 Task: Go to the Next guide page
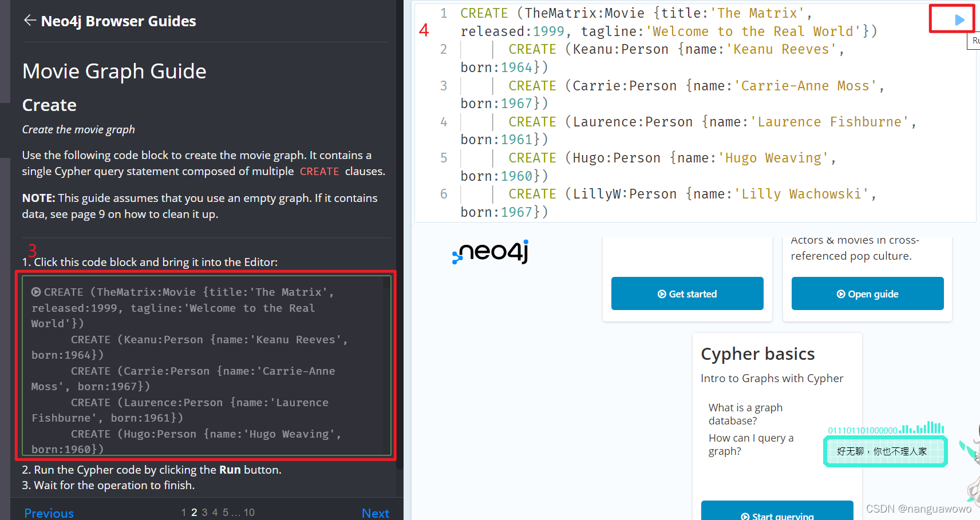(x=376, y=513)
